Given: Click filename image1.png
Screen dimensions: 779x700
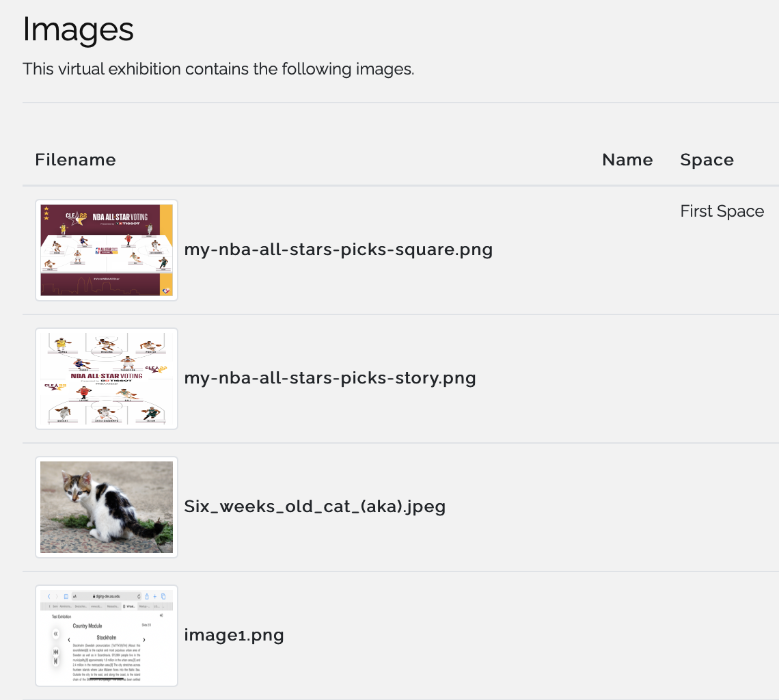Looking at the screenshot, I should pos(234,635).
